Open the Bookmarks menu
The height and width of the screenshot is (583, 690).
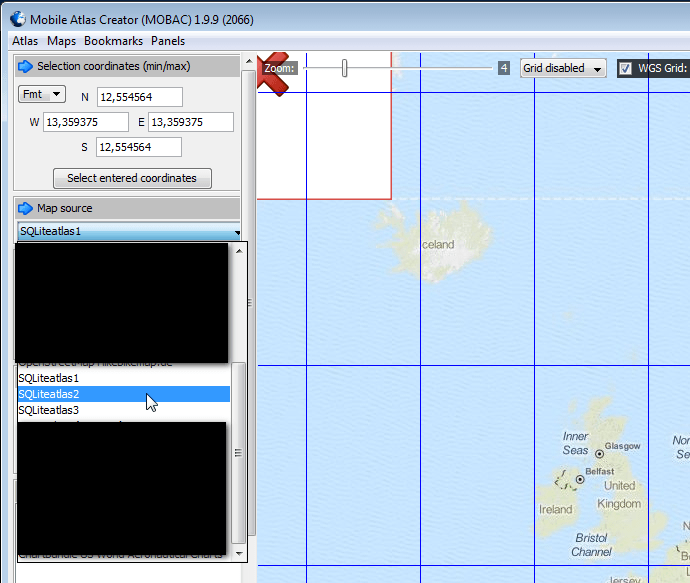(x=113, y=41)
